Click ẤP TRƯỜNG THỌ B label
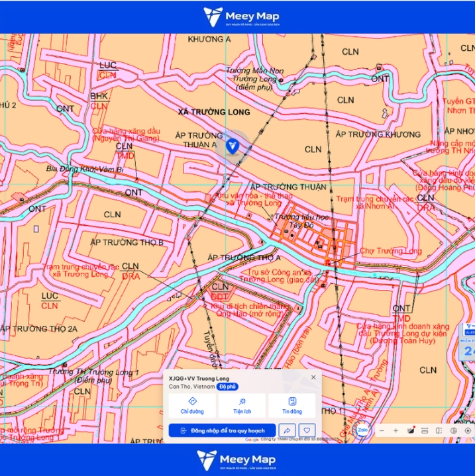The height and width of the screenshot is (476, 475). click(127, 242)
